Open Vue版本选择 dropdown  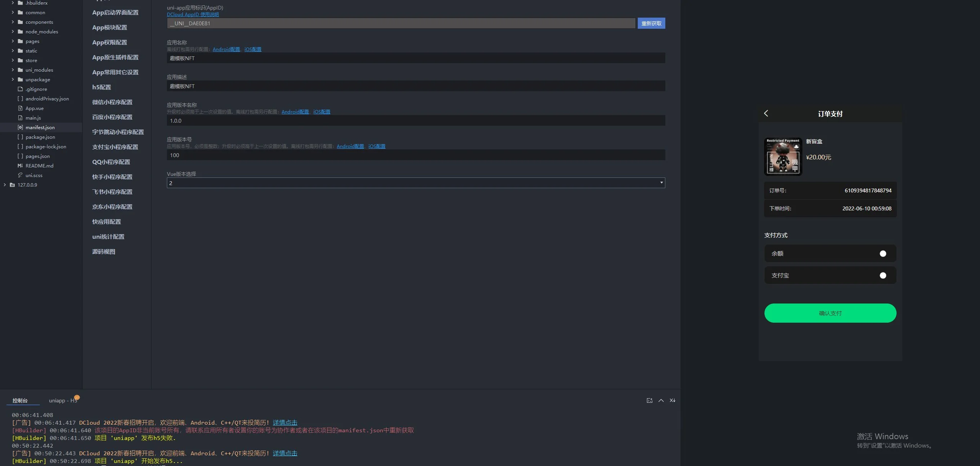[416, 183]
